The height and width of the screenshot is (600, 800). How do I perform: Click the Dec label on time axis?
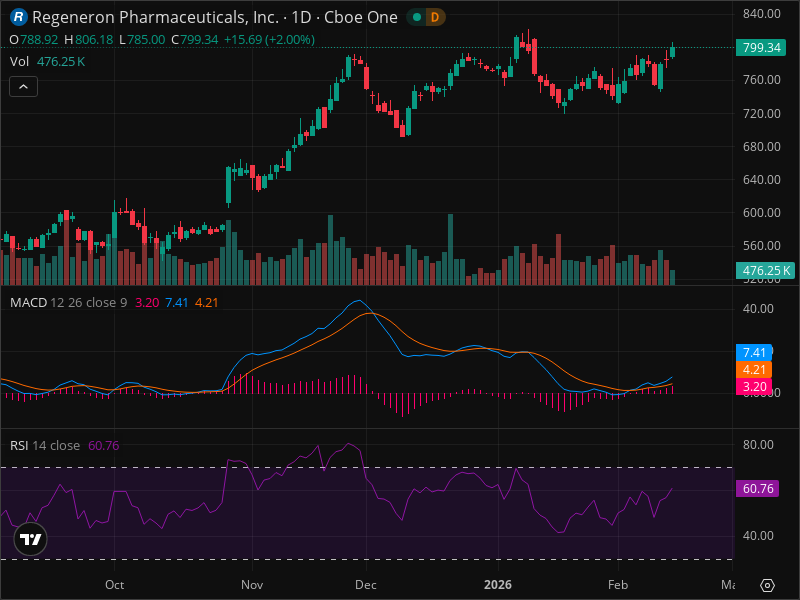(x=366, y=585)
